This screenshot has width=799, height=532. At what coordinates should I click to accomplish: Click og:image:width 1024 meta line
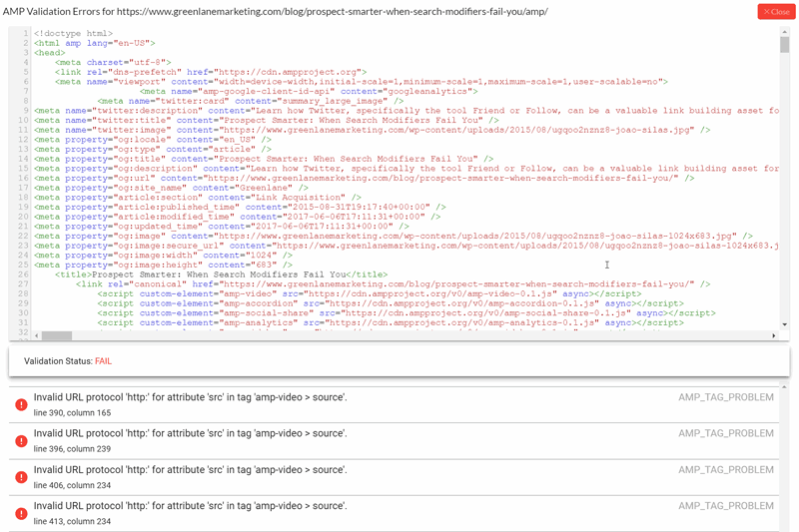[x=163, y=257]
